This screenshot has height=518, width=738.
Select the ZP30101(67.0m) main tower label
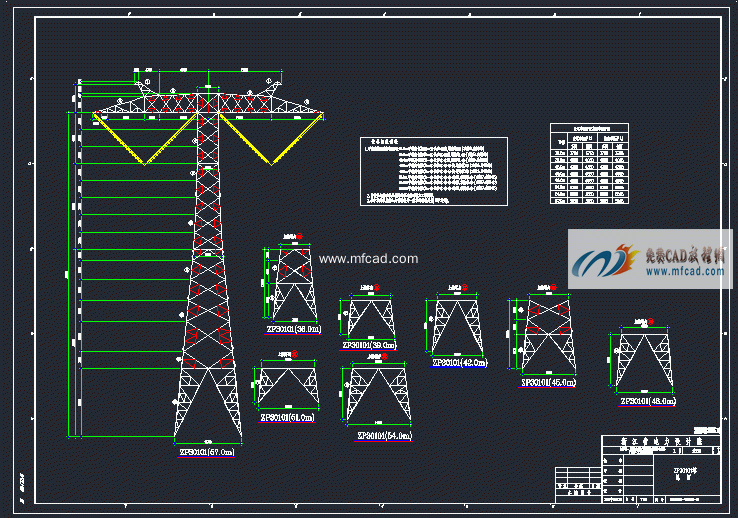pos(207,452)
